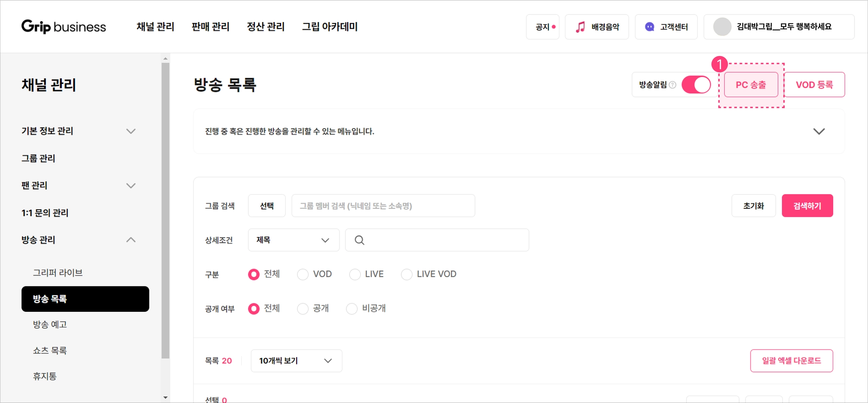Viewport: 868px width, 403px height.
Task: Select the LIVE VOD radio option
Action: (x=406, y=274)
